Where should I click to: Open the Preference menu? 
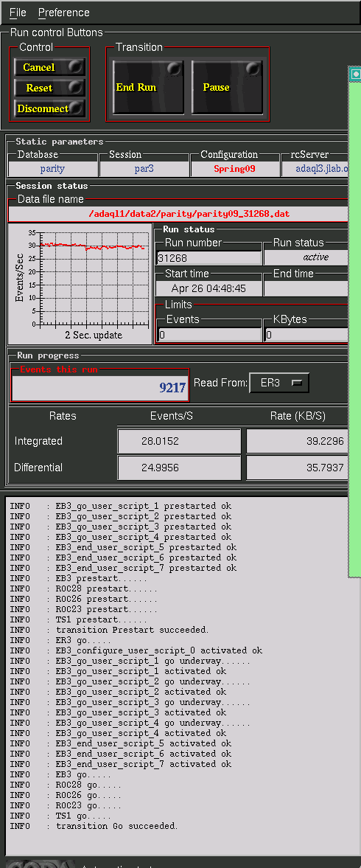click(63, 13)
